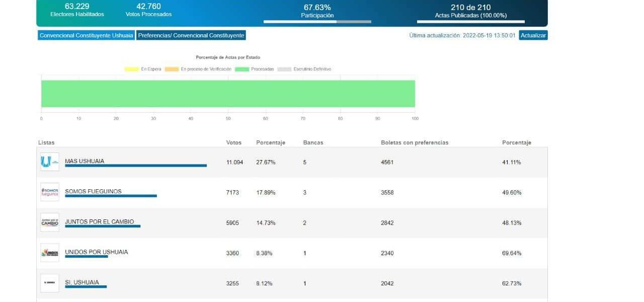The height and width of the screenshot is (302, 644).
Task: Toggle the green Procesadas legend item
Action: [x=255, y=69]
